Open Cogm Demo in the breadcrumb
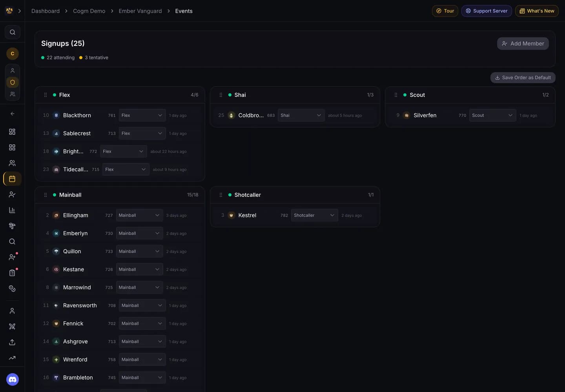 click(x=89, y=11)
